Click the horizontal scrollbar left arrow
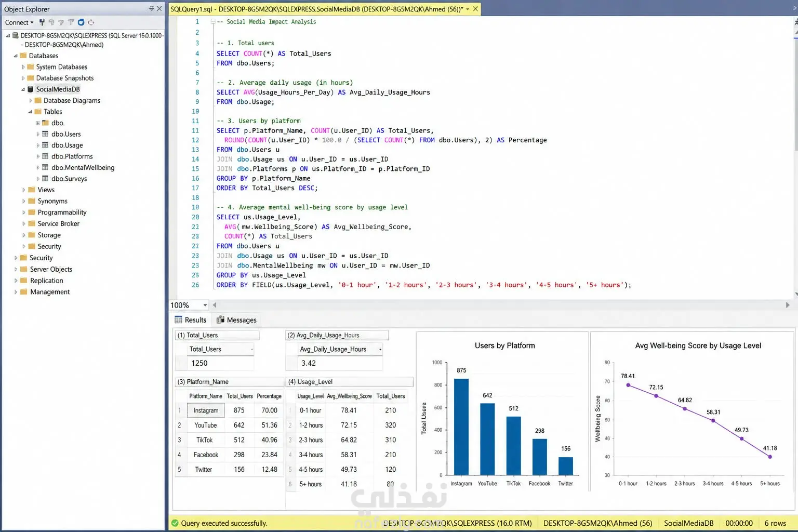798x532 pixels. 215,305
